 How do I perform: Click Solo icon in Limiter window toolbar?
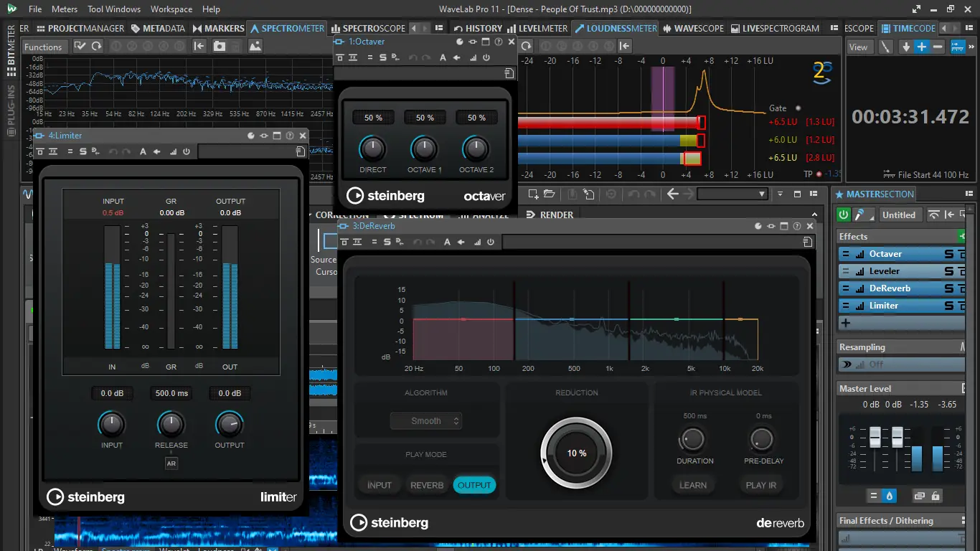tap(83, 151)
